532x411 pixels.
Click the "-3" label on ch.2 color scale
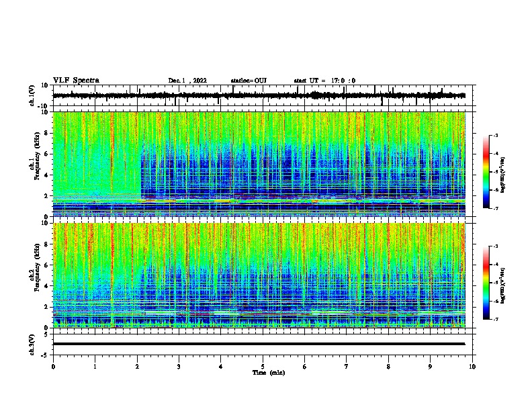point(495,246)
